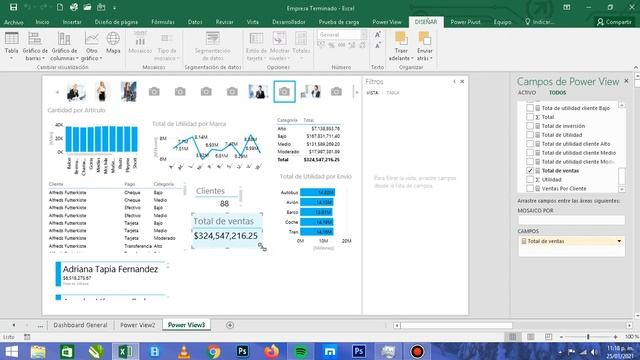This screenshot has width=640, height=360.
Task: Check the Total de utilidad cliente Medio field
Action: click(530, 153)
